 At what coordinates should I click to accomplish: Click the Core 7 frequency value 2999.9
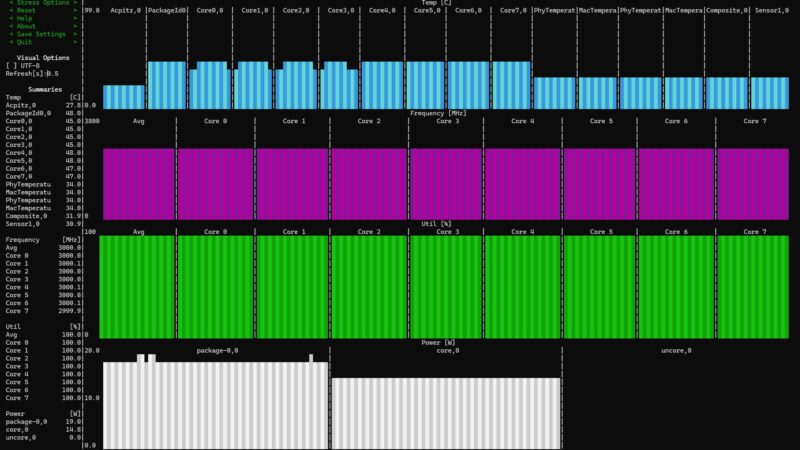(x=70, y=311)
